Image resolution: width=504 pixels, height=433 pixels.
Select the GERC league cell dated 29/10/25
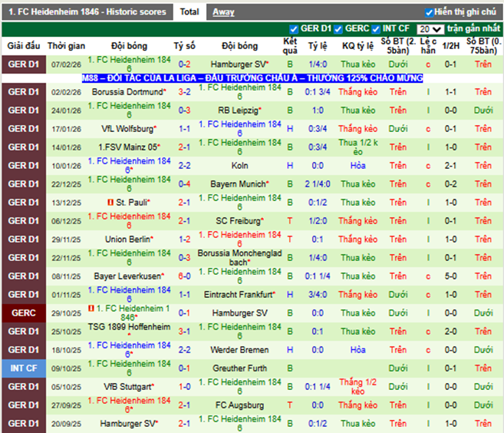coord(24,312)
